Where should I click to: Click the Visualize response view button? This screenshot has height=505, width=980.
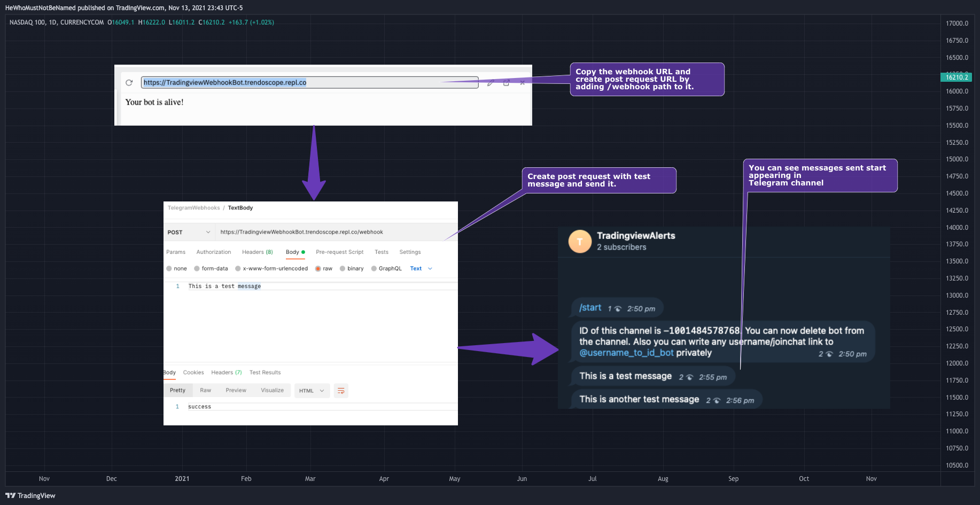click(x=273, y=391)
